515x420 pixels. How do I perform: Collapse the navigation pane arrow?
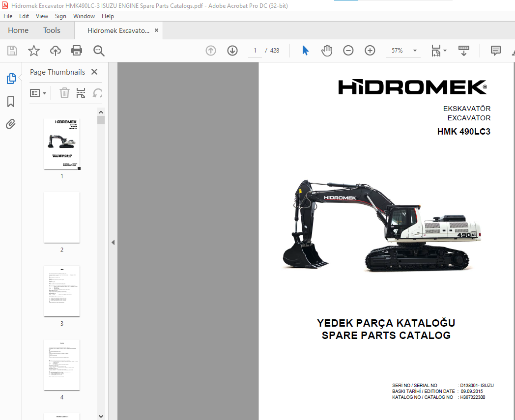point(113,242)
